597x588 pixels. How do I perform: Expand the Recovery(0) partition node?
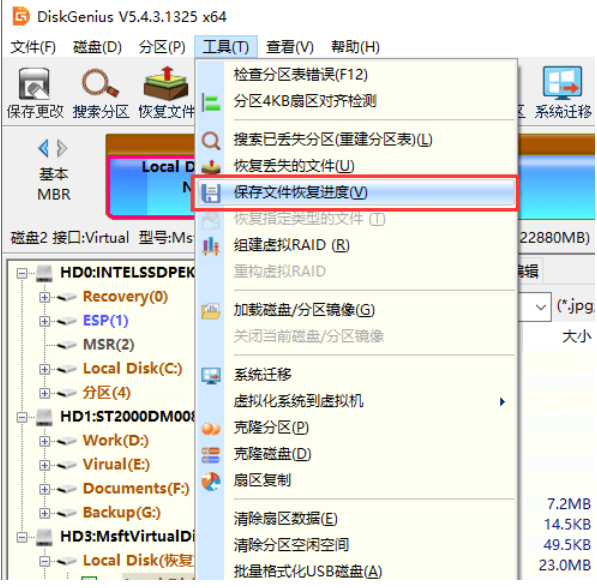coord(45,297)
